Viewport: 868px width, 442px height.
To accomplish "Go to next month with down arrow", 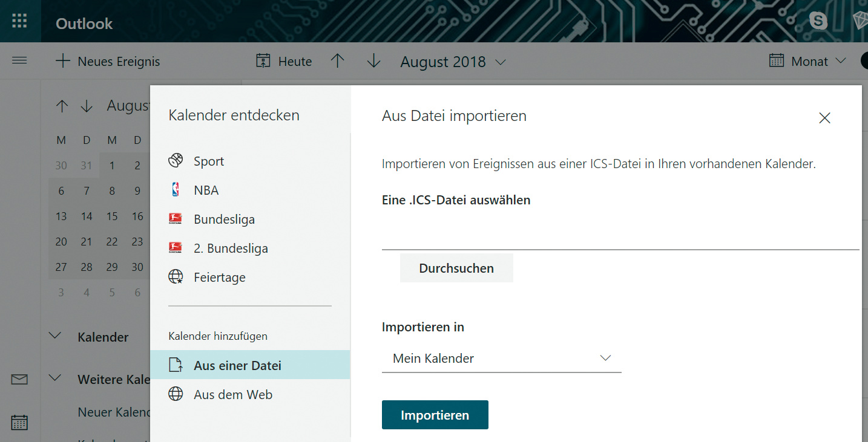I will coord(374,61).
